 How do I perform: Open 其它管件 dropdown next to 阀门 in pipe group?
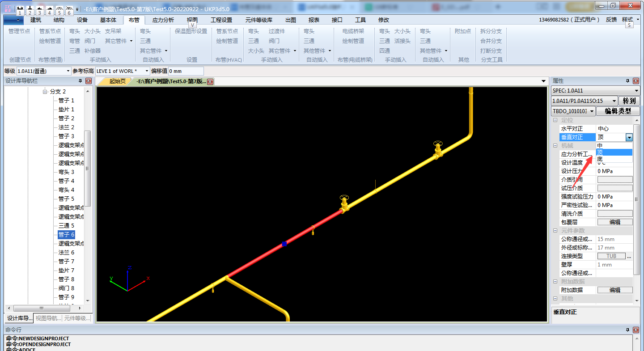coord(119,41)
